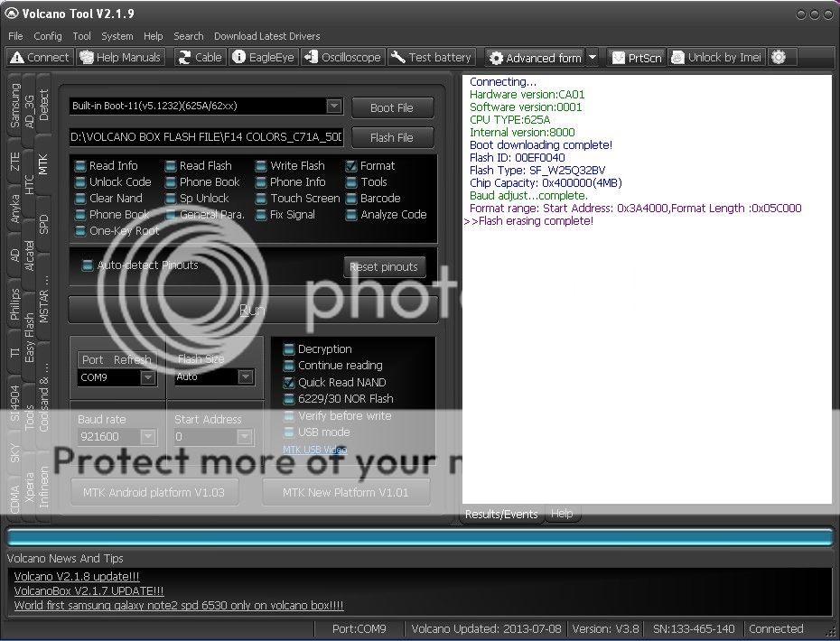Enable the Read Flash checkbox
This screenshot has width=840, height=641.
[171, 166]
